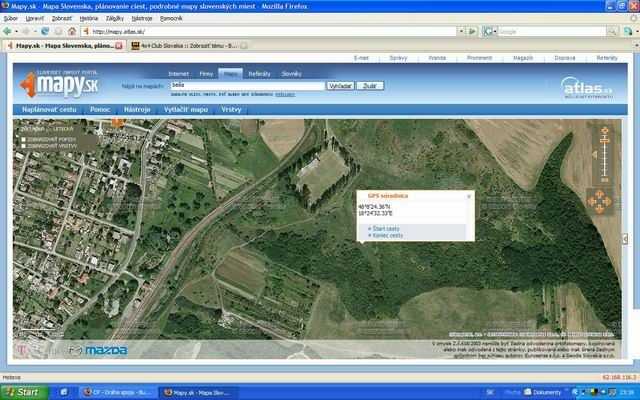Select the Internet search tab
The image size is (640, 400).
point(178,74)
